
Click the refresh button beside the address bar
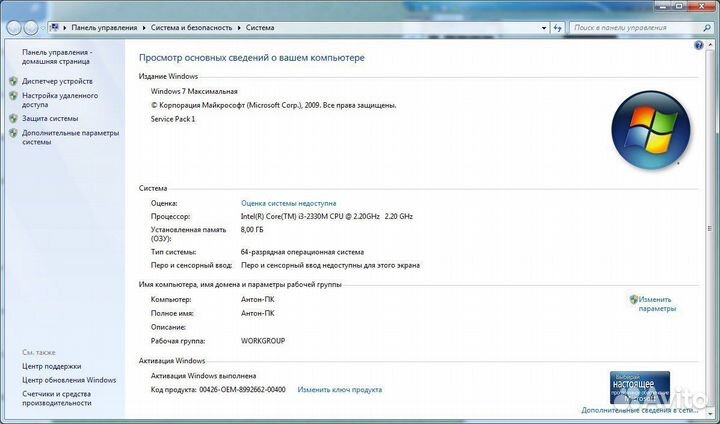[x=557, y=28]
